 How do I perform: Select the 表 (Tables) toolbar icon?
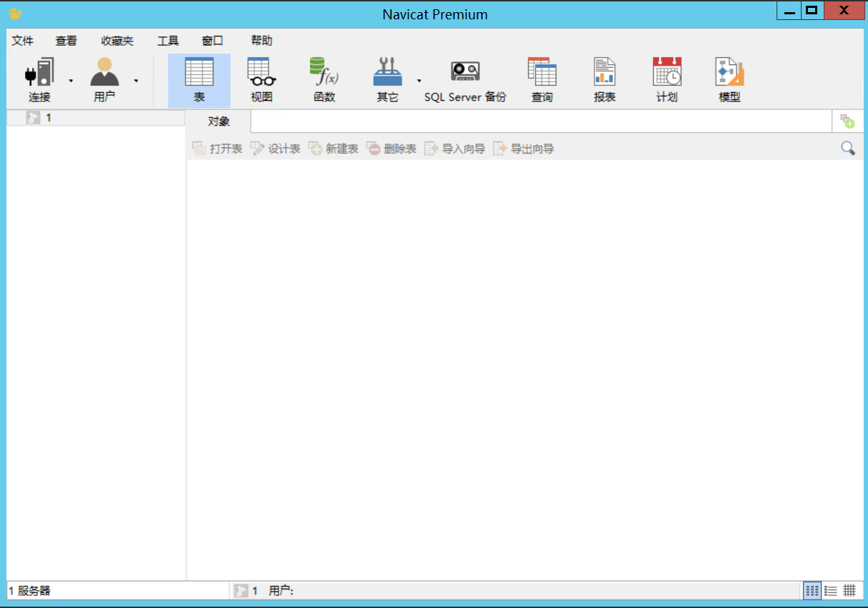click(199, 79)
